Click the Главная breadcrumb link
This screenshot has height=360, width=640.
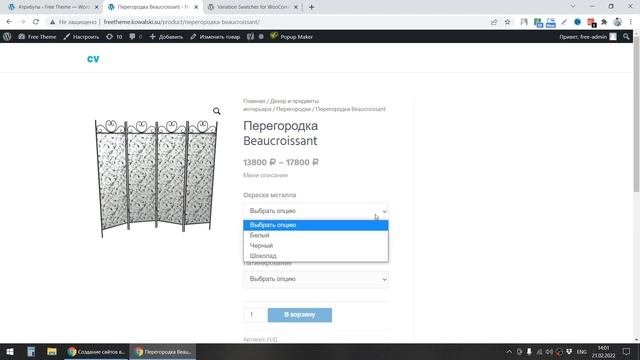point(254,101)
